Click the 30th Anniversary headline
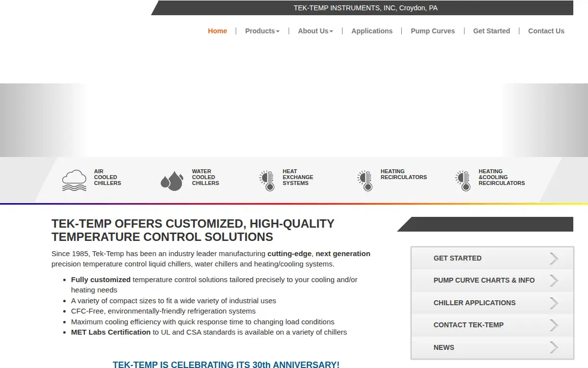The width and height of the screenshot is (588, 368). click(x=226, y=365)
